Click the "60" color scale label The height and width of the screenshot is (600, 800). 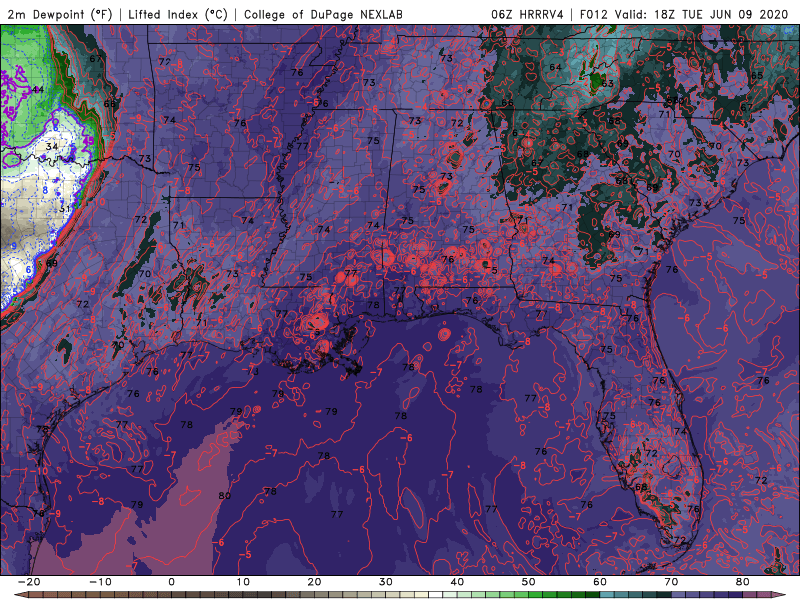[600, 582]
